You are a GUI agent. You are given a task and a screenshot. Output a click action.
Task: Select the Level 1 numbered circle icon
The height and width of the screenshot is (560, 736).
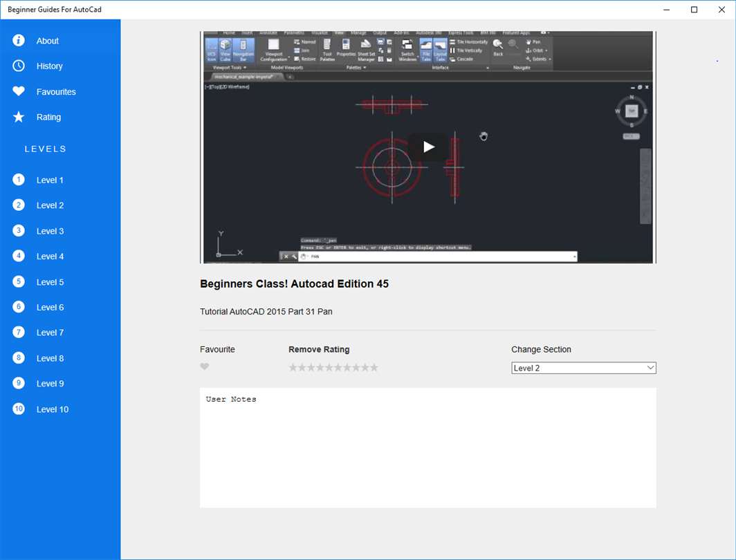coord(18,180)
